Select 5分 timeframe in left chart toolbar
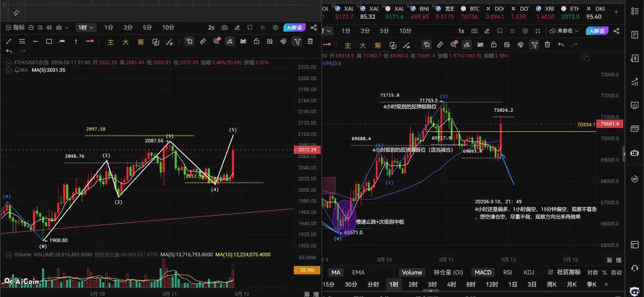644x297 pixels. (x=147, y=27)
